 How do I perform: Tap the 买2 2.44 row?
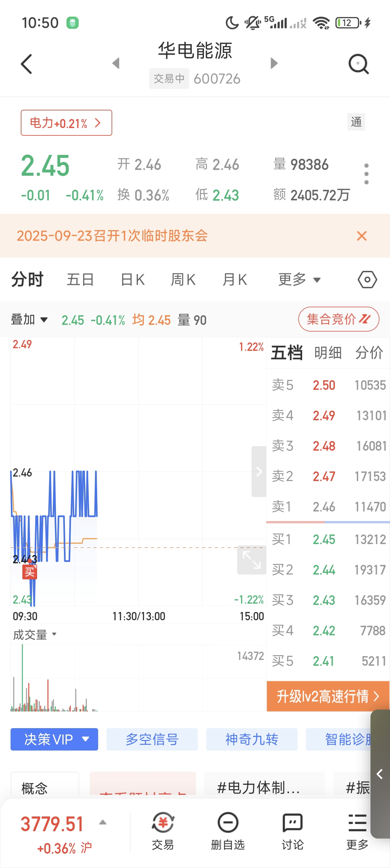tap(328, 569)
